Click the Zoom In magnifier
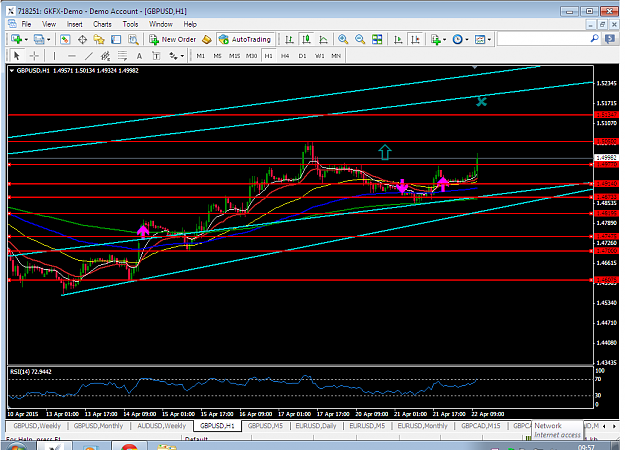 pyautogui.click(x=343, y=39)
